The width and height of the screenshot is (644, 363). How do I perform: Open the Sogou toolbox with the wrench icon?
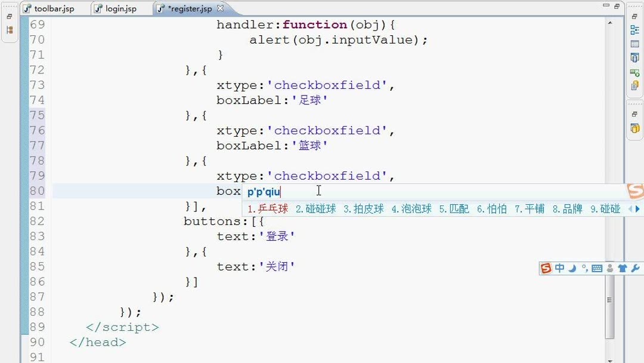(634, 268)
